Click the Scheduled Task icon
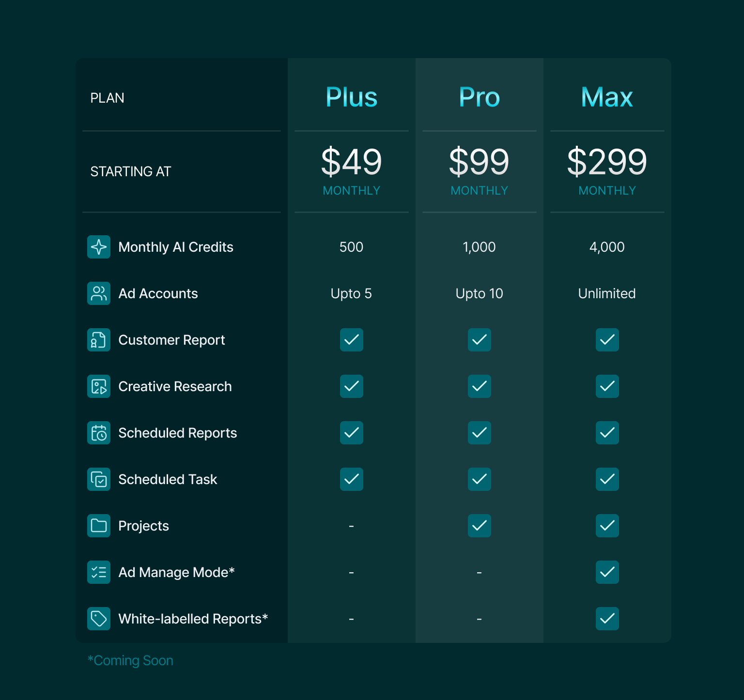 point(99,479)
